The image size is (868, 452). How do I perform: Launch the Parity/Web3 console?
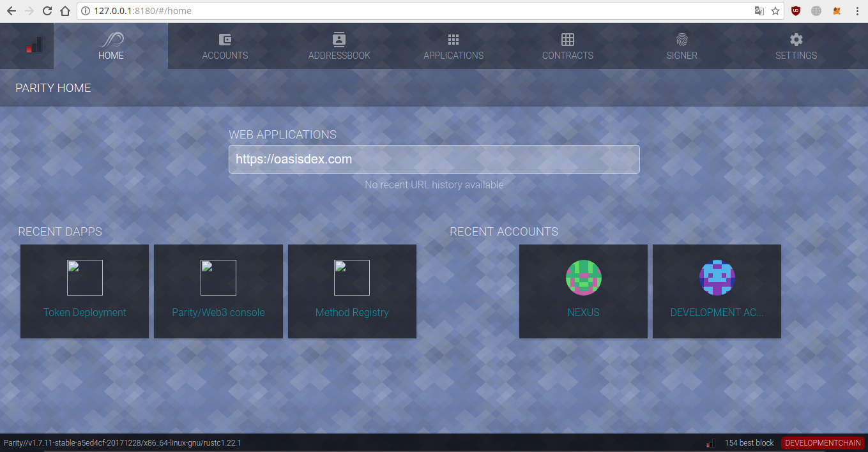(218, 291)
